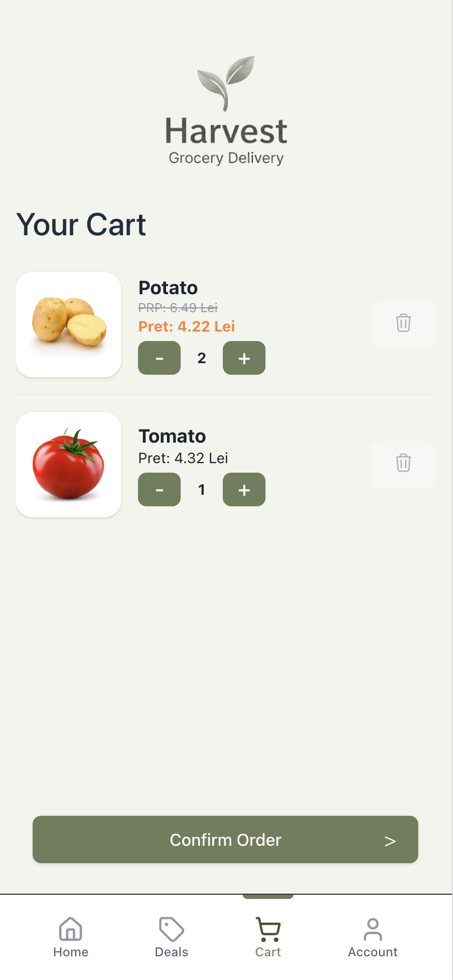Image resolution: width=453 pixels, height=980 pixels.
Task: Tap the Potato product name
Action: tap(168, 288)
